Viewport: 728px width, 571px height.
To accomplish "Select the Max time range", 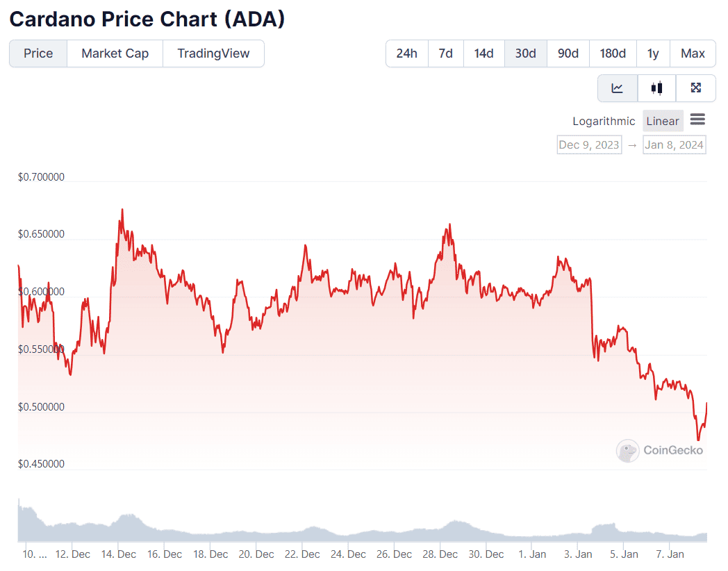I will [693, 53].
